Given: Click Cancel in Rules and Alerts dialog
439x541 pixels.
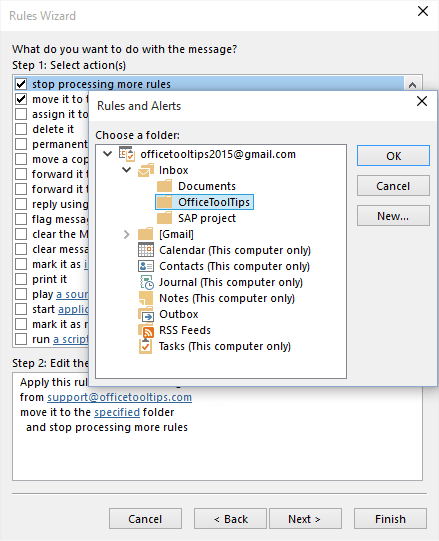Looking at the screenshot, I should pos(393,186).
